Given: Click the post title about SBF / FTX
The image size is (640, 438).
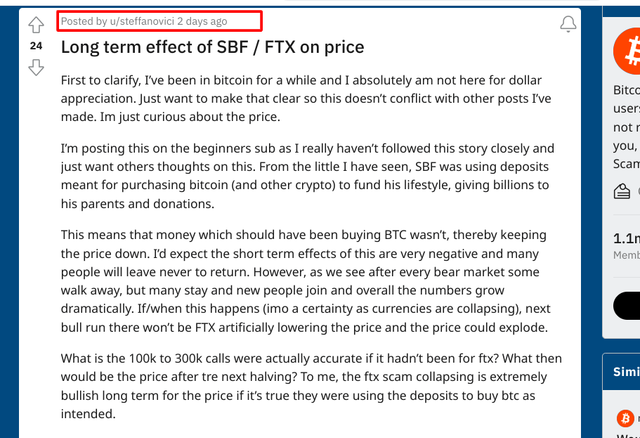Looking at the screenshot, I should (212, 47).
